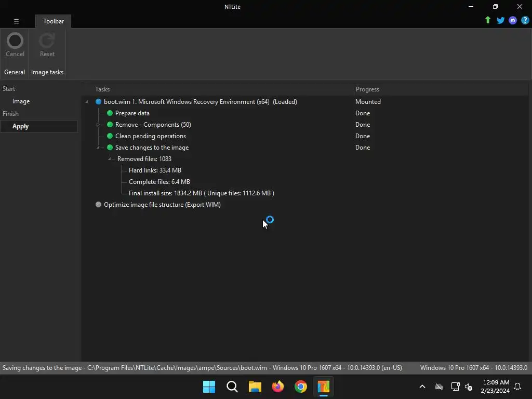Click Done status for Prepare data

pyautogui.click(x=362, y=113)
